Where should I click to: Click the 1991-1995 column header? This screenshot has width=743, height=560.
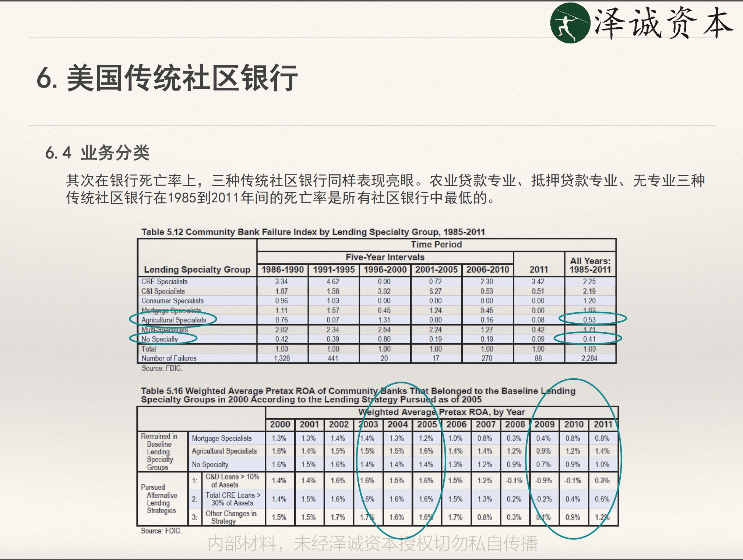[x=334, y=269]
